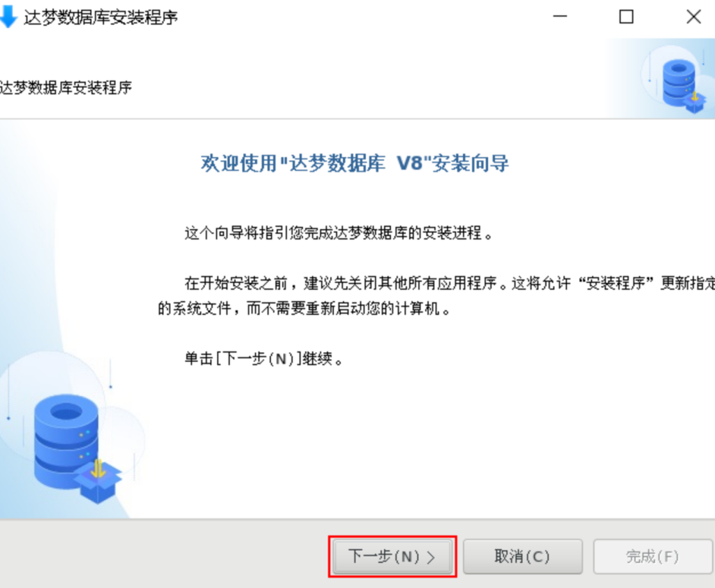The width and height of the screenshot is (715, 588).
Task: Click the blue box with yellow arrow illustration
Action: pyautogui.click(x=98, y=483)
